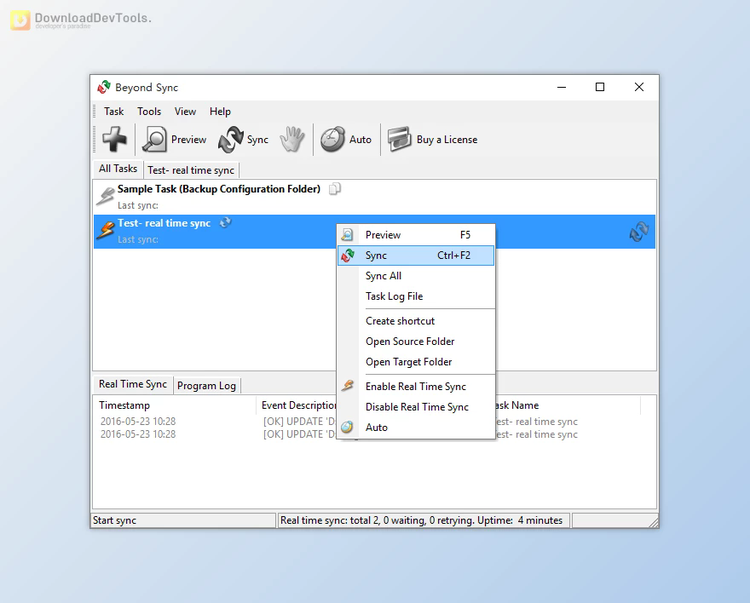Image resolution: width=750 pixels, height=603 pixels.
Task: Open the Tools menu
Action: tap(149, 111)
